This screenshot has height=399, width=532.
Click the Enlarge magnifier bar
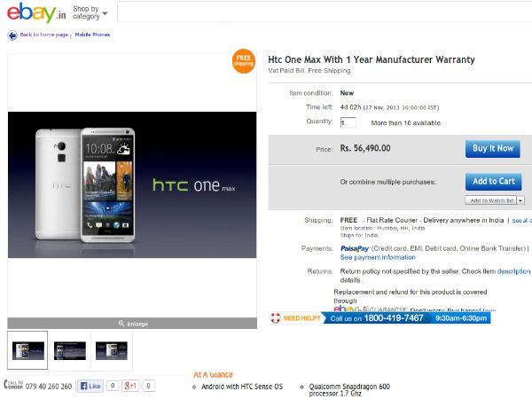[x=132, y=324]
